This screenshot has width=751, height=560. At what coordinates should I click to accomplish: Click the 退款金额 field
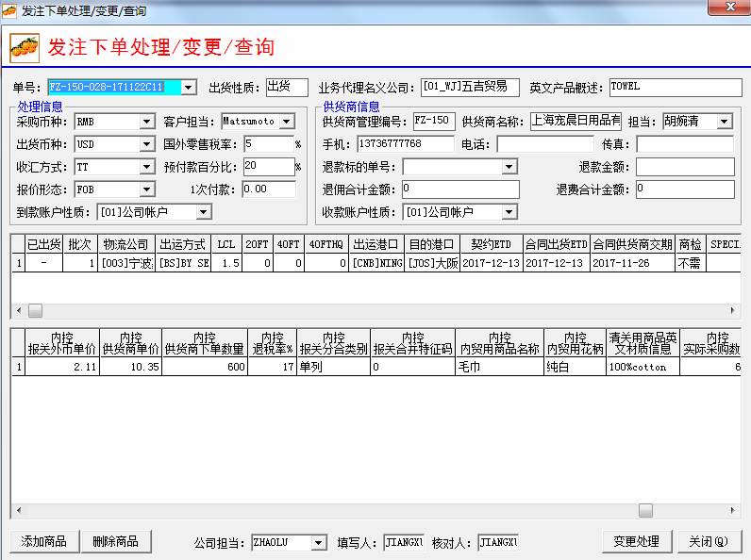tap(685, 167)
